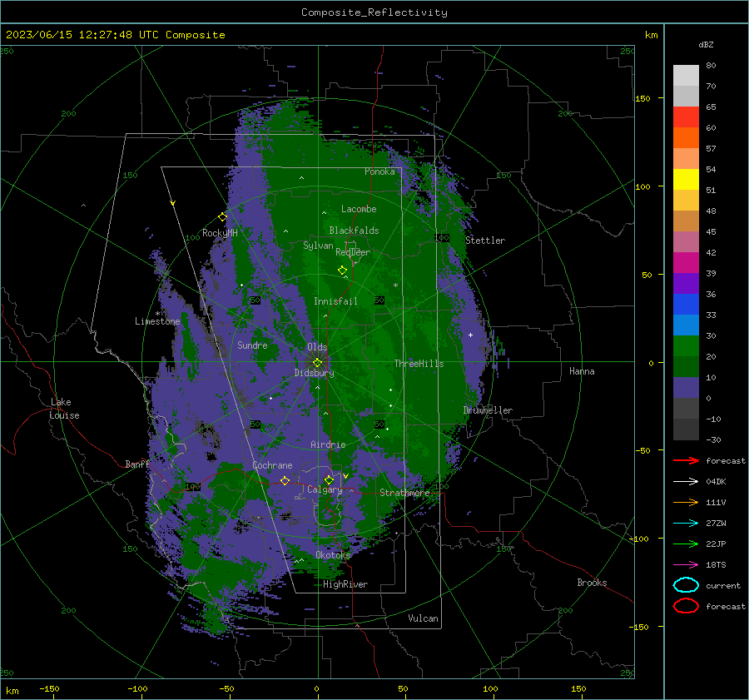The height and width of the screenshot is (700, 749).
Task: Click the orange 111V arrow in legend
Action: (686, 502)
